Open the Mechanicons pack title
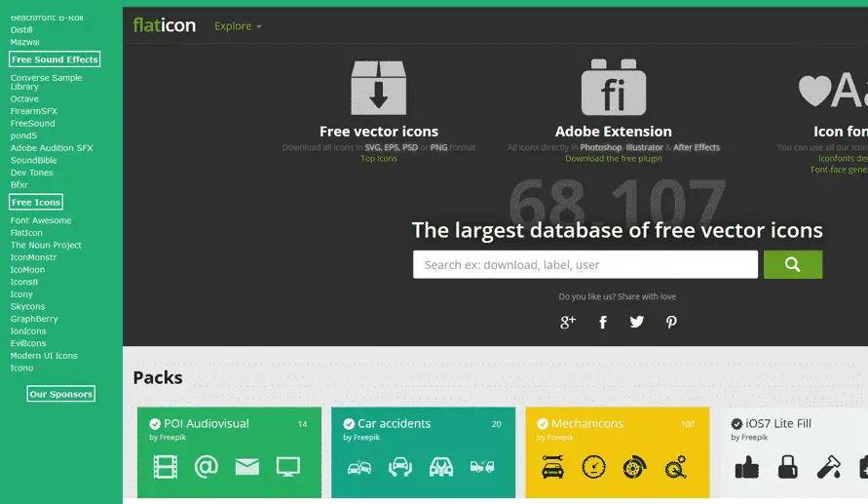The height and width of the screenshot is (504, 868). point(587,424)
